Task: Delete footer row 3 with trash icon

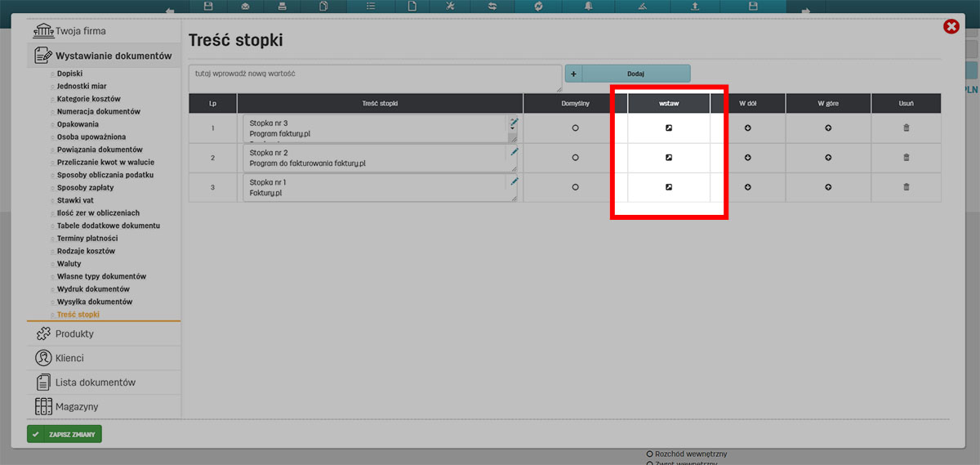Action: (x=906, y=187)
